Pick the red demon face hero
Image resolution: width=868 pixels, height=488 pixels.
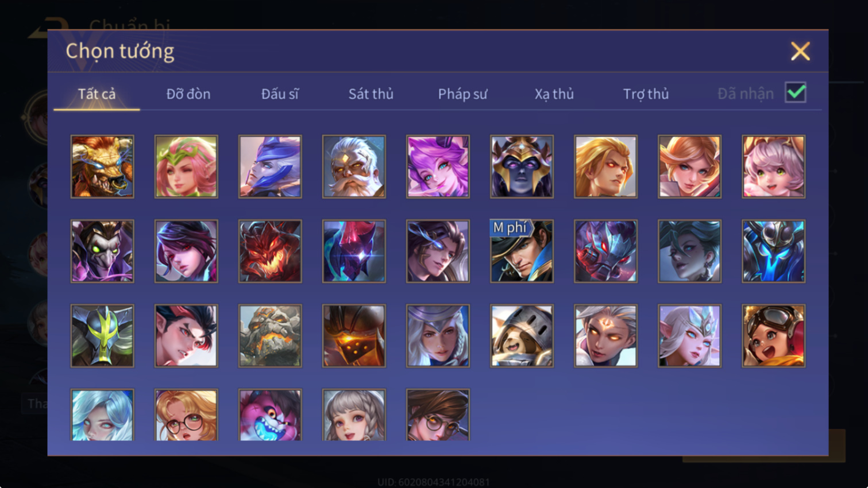270,251
